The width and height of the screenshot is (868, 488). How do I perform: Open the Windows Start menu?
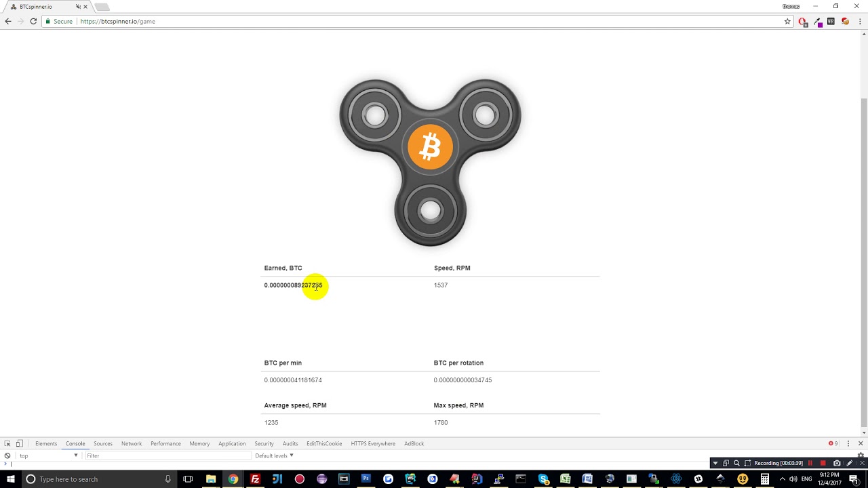(x=11, y=479)
